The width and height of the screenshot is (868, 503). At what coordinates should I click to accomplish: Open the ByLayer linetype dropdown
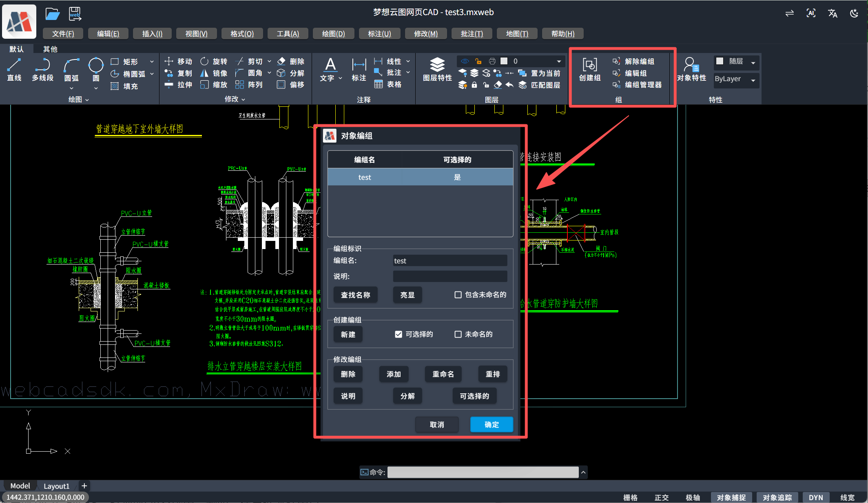point(753,80)
